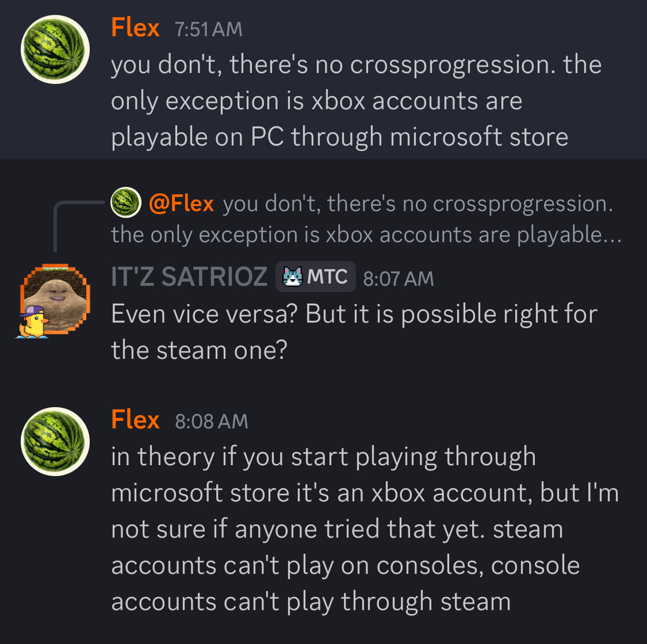647x644 pixels.
Task: Select the "Even vice versa?" message
Action: (354, 332)
